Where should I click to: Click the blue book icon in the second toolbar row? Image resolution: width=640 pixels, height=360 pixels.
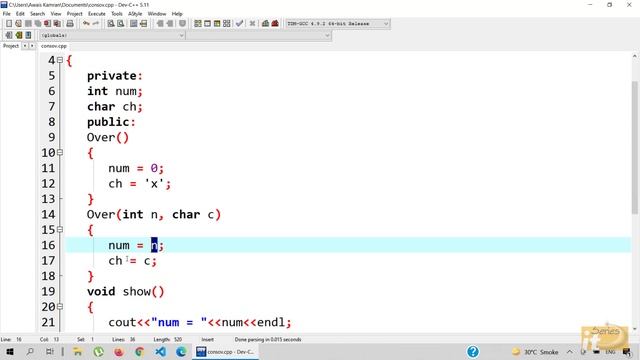(x=28, y=36)
